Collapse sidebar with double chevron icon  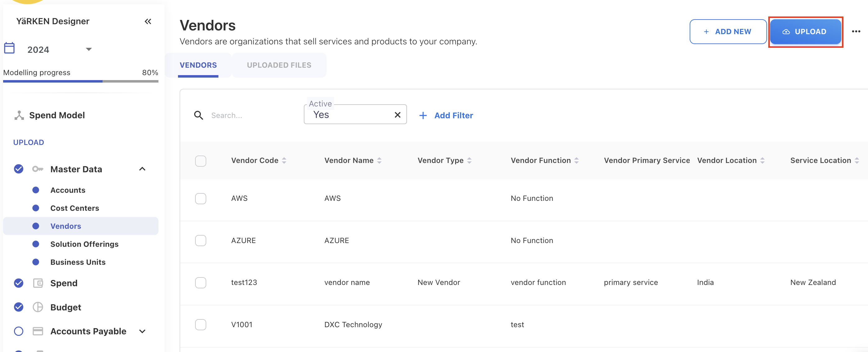148,21
